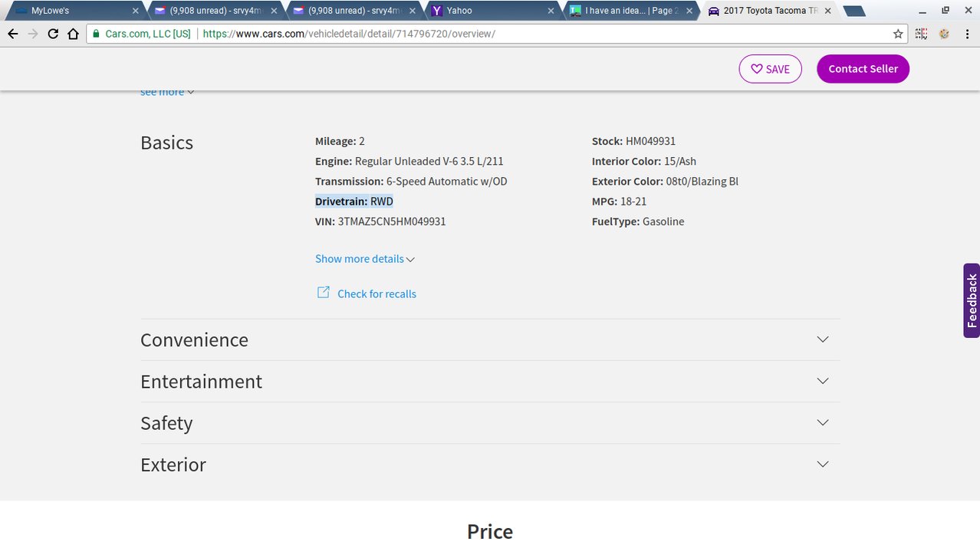Click the FuelType Gasoline text
Screen dimensions: 980x551
pos(638,221)
